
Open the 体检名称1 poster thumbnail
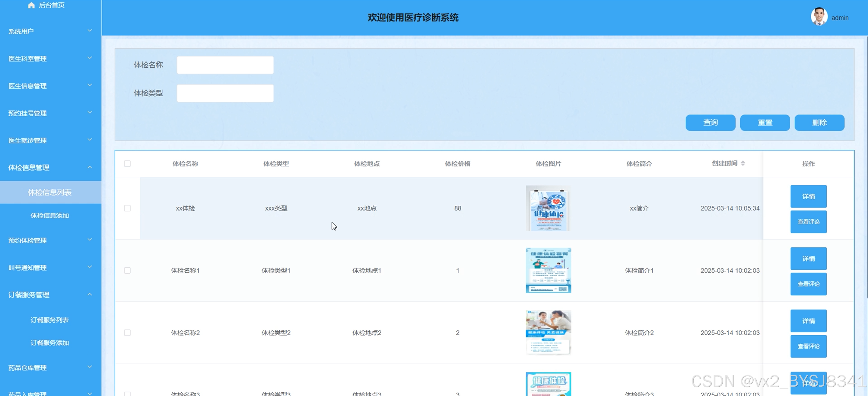(x=548, y=270)
